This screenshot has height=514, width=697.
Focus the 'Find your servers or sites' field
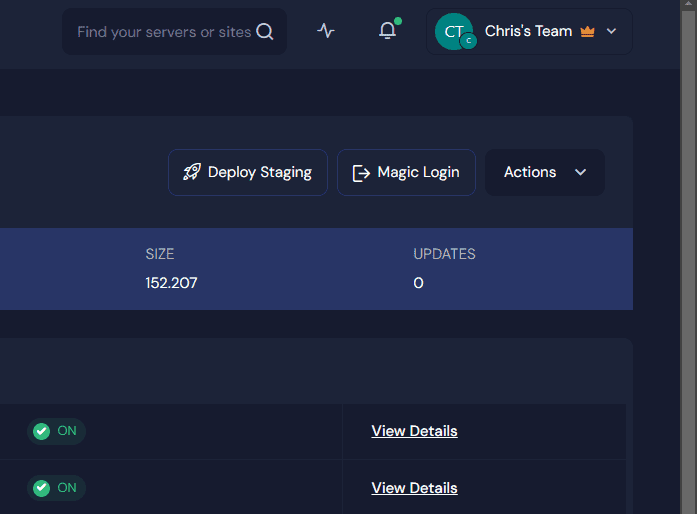click(163, 32)
